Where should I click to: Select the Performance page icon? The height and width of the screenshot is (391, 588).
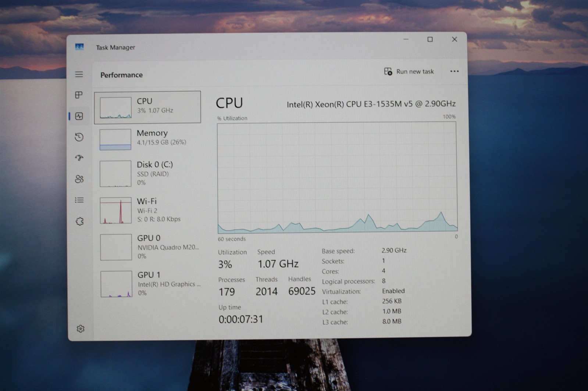79,116
